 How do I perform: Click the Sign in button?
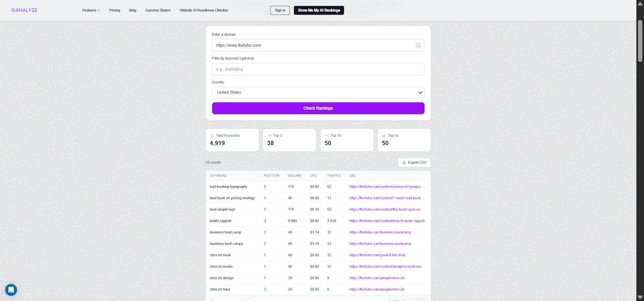(280, 10)
